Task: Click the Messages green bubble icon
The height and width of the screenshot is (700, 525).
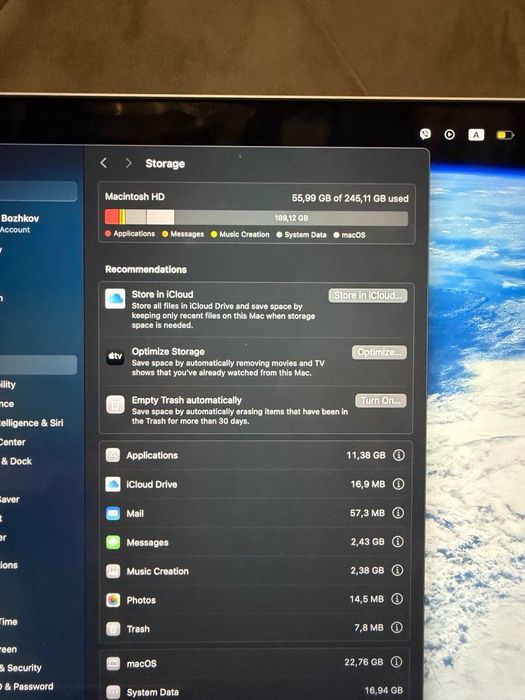Action: click(113, 542)
